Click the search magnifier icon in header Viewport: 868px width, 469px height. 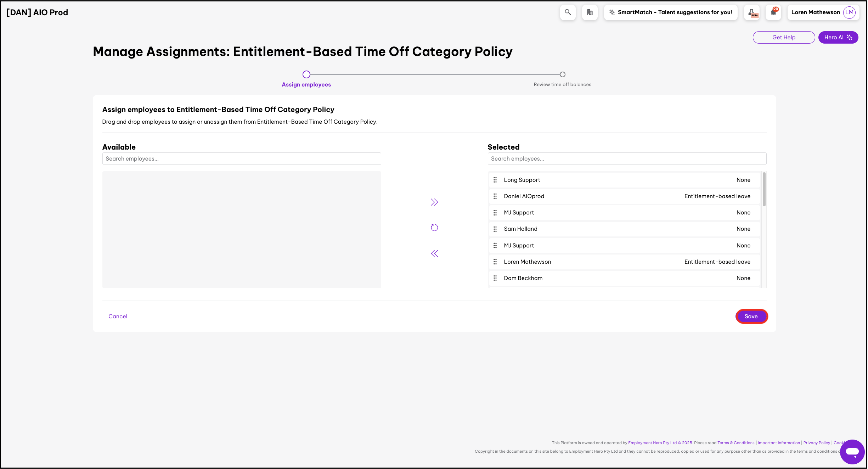point(568,12)
